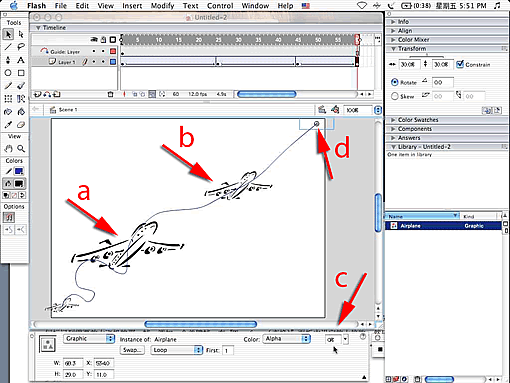Select the Airplane item in library

coord(444,226)
